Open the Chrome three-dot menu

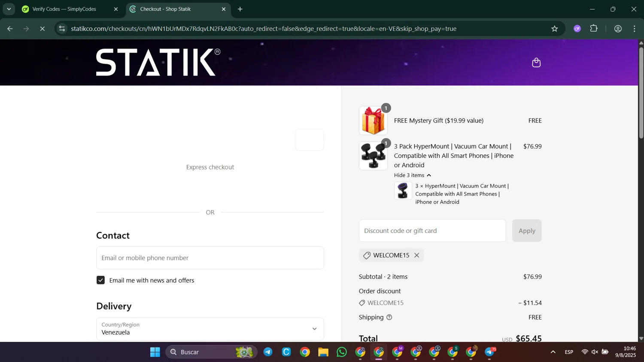click(x=634, y=29)
